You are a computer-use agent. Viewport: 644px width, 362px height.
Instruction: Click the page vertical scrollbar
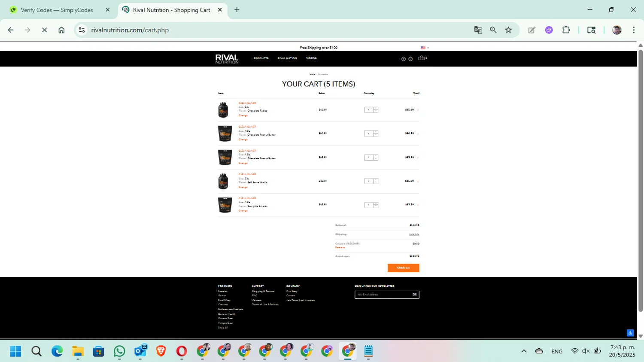pos(641,180)
